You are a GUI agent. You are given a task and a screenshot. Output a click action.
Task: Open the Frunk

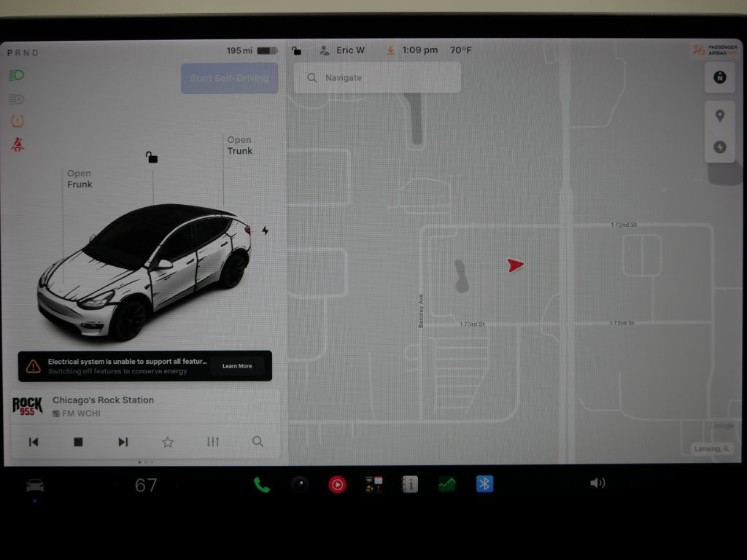tap(79, 179)
